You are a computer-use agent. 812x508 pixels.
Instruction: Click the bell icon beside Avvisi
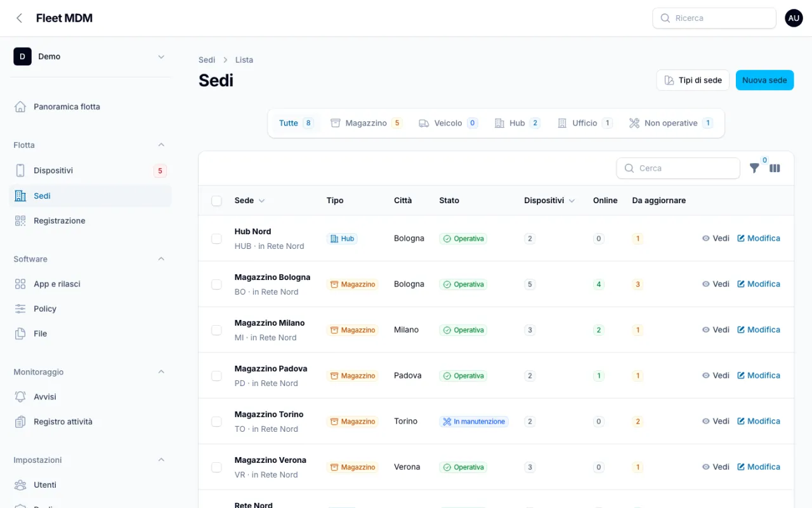(x=20, y=397)
